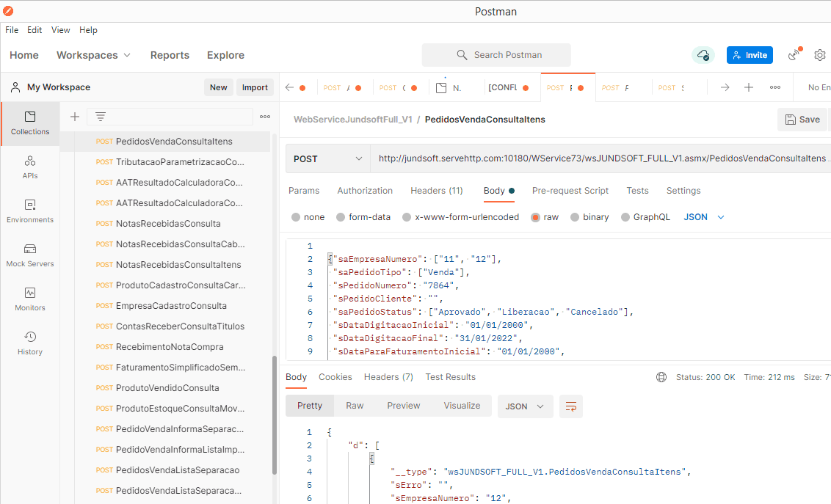This screenshot has height=504, width=831.
Task: Open the response JSON format dropdown
Action: [524, 406]
